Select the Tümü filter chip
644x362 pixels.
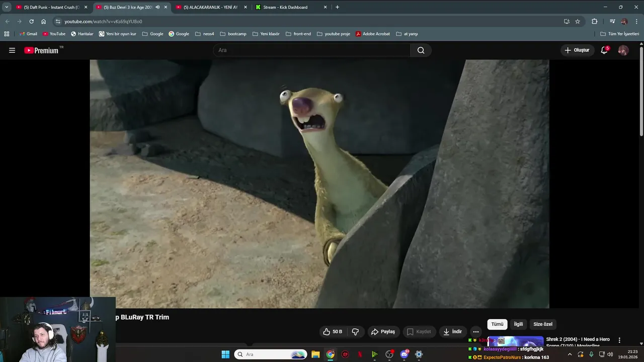(497, 324)
